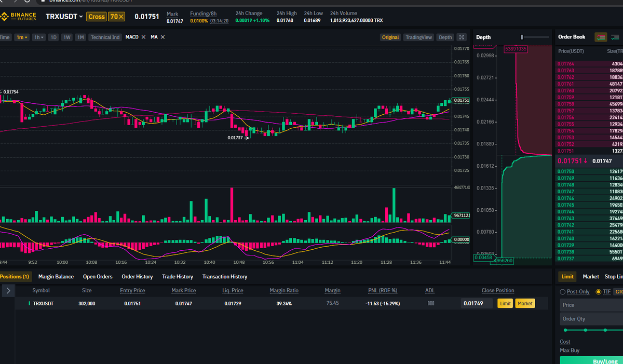Open the 1h interval dropdown

[x=38, y=37]
